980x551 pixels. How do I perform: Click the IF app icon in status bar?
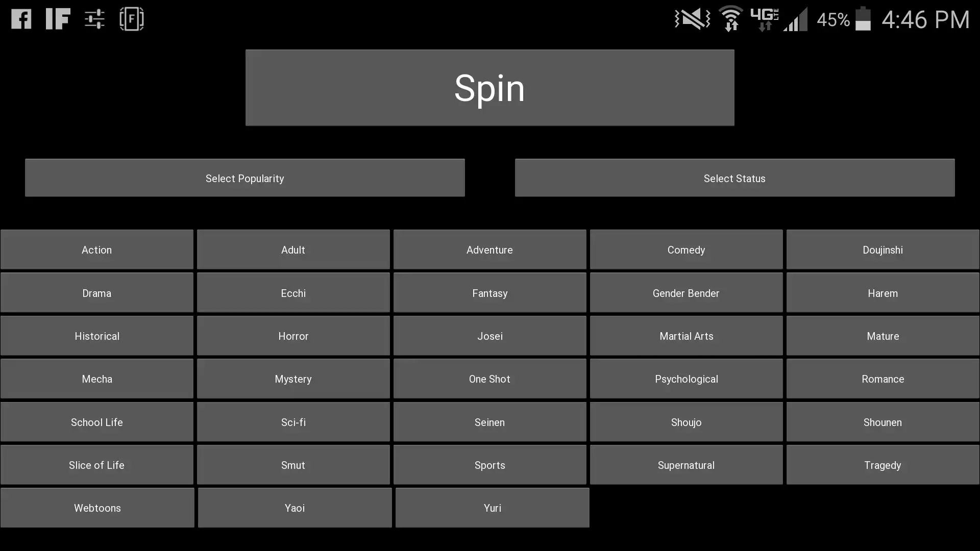(x=58, y=18)
